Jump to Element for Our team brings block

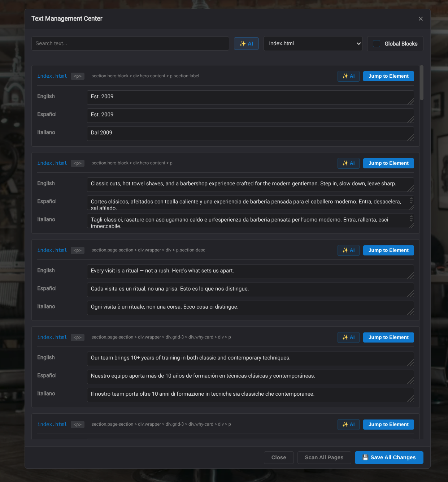pos(388,337)
